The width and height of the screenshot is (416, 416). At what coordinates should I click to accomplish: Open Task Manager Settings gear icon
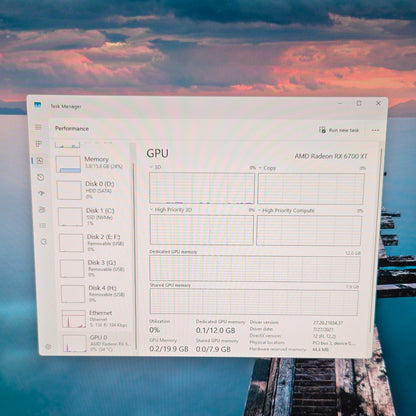click(48, 347)
